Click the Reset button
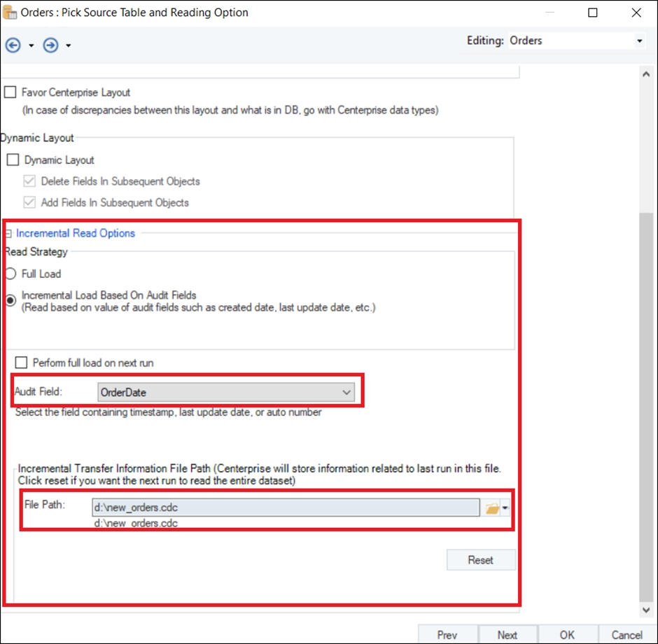The height and width of the screenshot is (644, 658). (481, 560)
